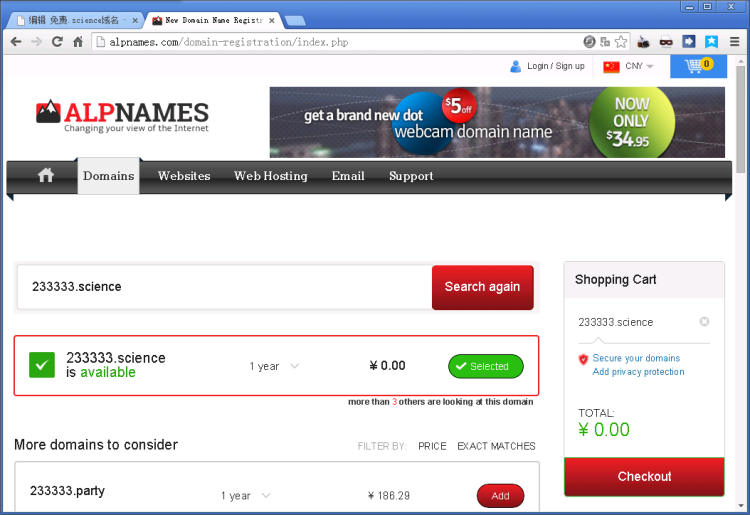The width and height of the screenshot is (750, 515).
Task: Click the incognito-glasses extension icon
Action: coord(666,42)
